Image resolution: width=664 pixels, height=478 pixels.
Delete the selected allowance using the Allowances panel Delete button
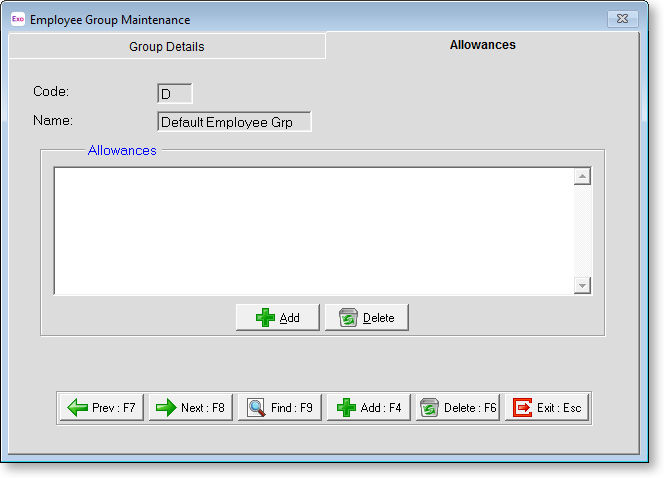[366, 318]
